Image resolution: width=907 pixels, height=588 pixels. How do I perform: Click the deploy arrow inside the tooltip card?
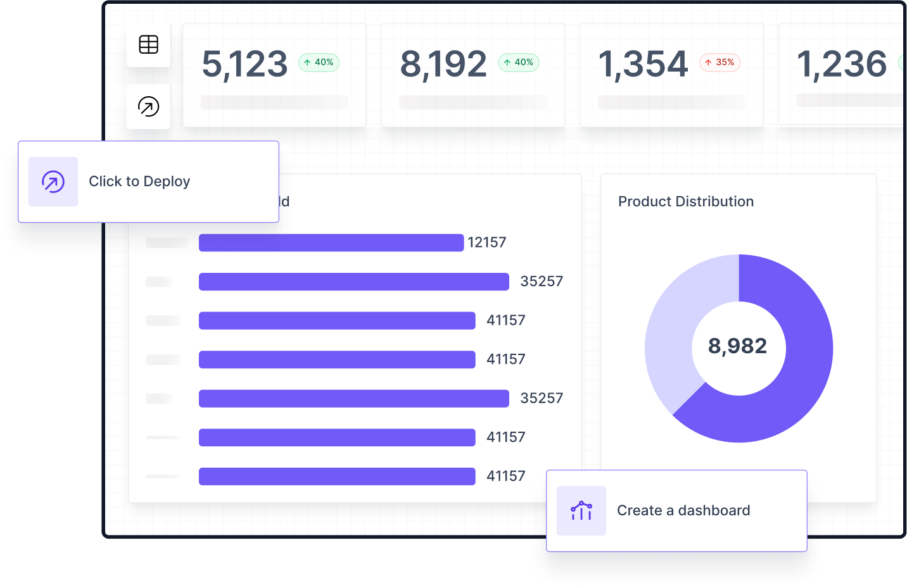click(x=53, y=182)
